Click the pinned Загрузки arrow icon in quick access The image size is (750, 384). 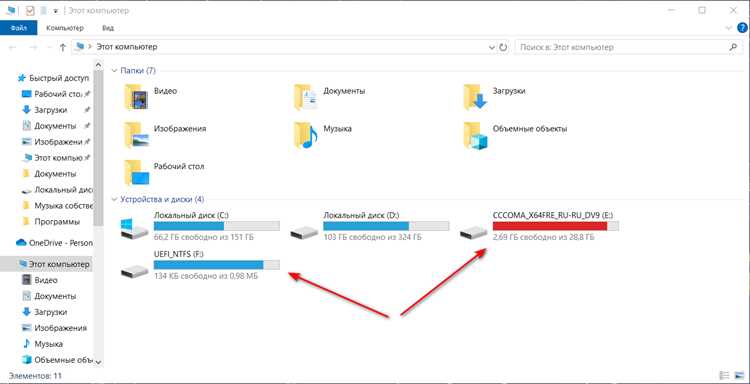26,110
